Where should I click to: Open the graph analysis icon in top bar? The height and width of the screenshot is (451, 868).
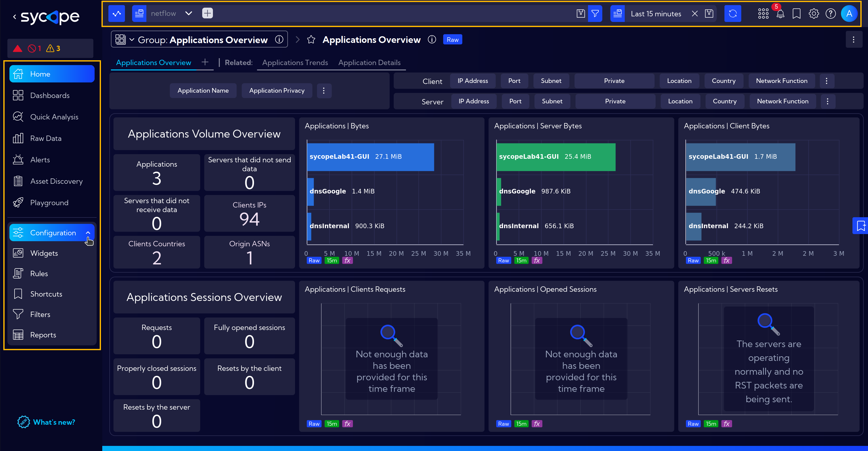coord(117,14)
